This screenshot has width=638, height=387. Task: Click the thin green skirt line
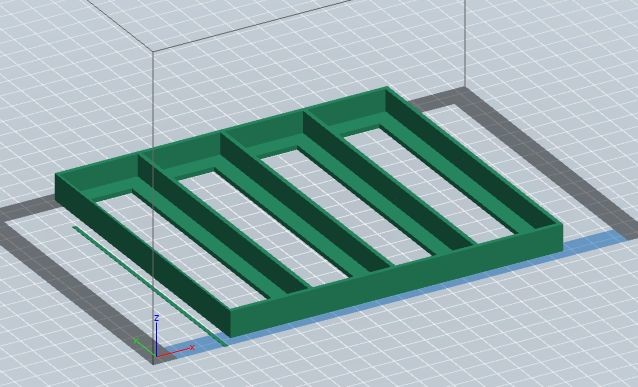point(150,286)
